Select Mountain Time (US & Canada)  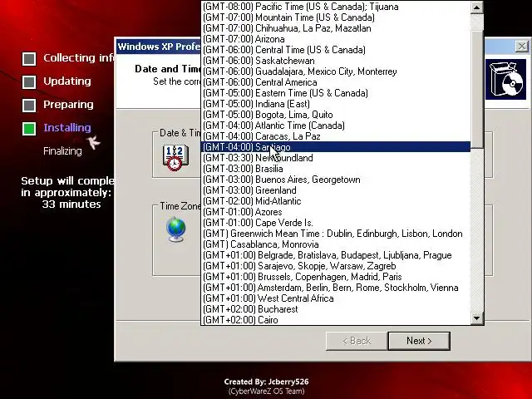click(x=336, y=17)
